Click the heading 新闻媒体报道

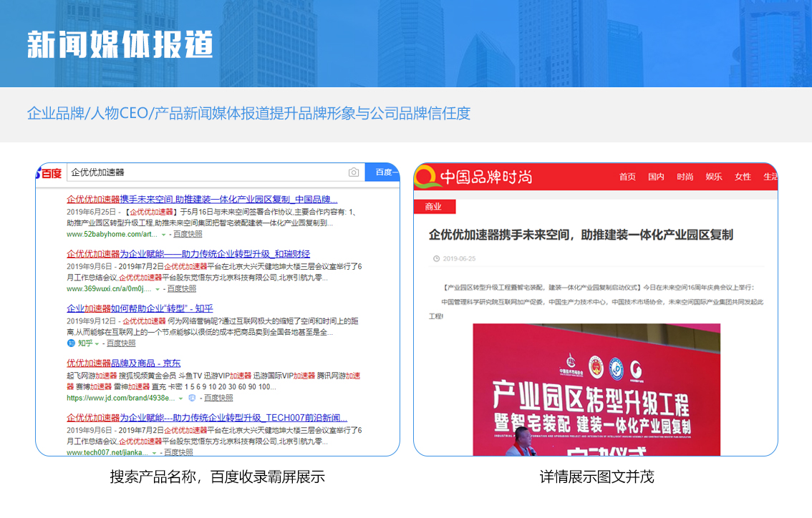[x=120, y=44]
